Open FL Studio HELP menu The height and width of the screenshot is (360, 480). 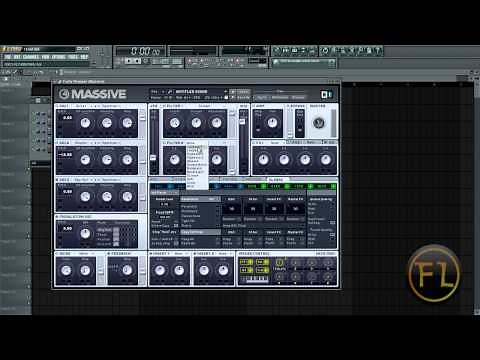tap(84, 57)
